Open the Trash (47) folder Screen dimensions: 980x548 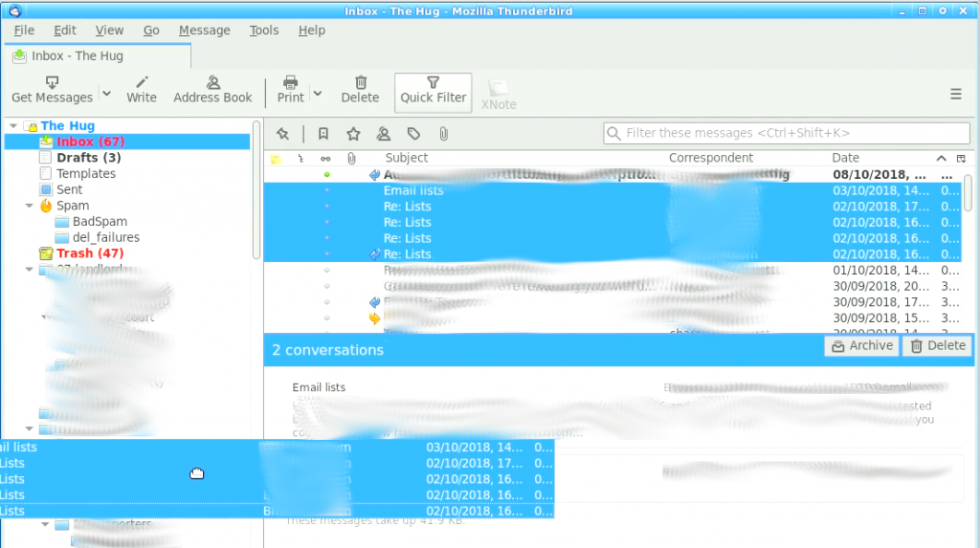tap(90, 253)
